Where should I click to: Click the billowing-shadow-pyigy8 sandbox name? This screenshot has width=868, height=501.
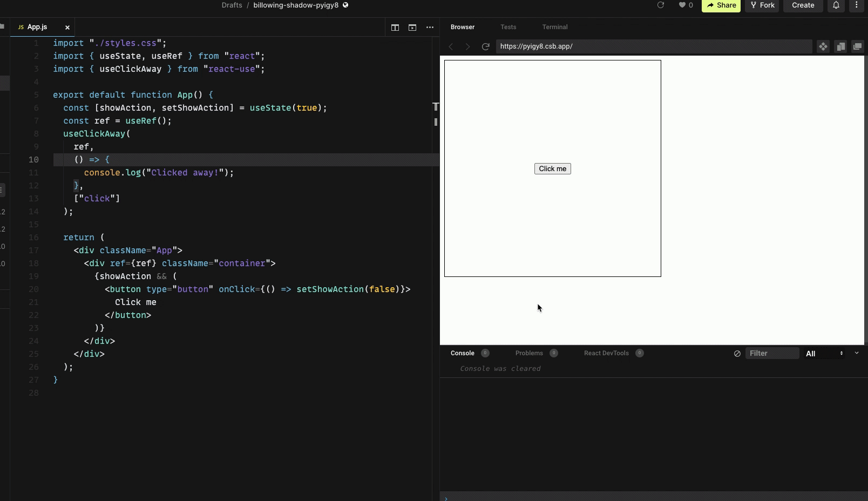click(x=296, y=5)
